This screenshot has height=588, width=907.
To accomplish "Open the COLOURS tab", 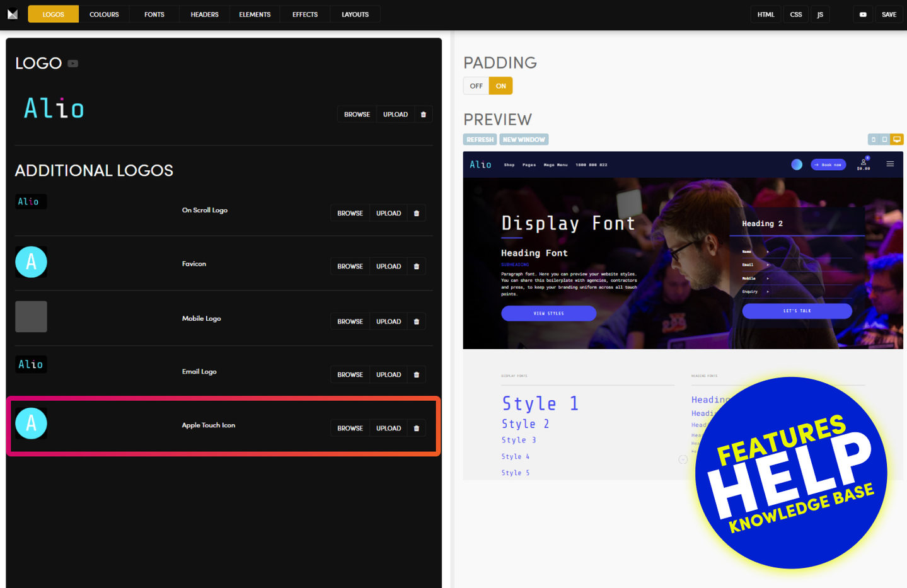I will (x=104, y=14).
